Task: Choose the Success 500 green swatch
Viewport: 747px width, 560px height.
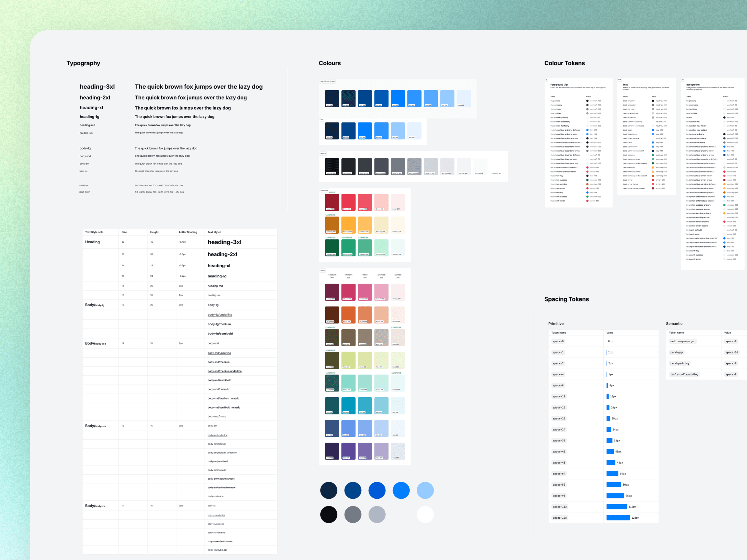Action: [x=348, y=247]
